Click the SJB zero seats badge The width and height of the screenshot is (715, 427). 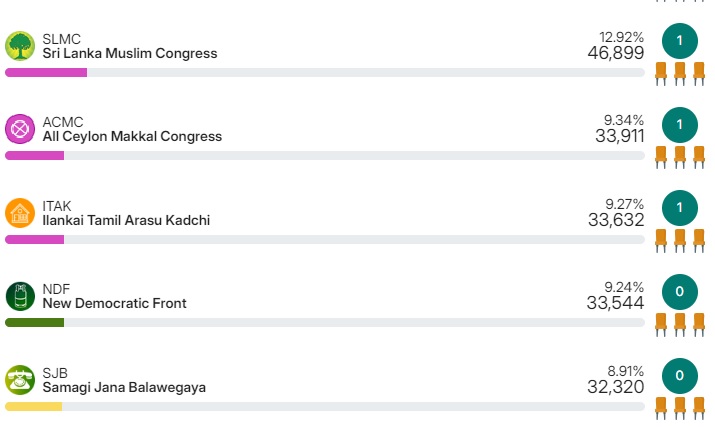pos(679,375)
